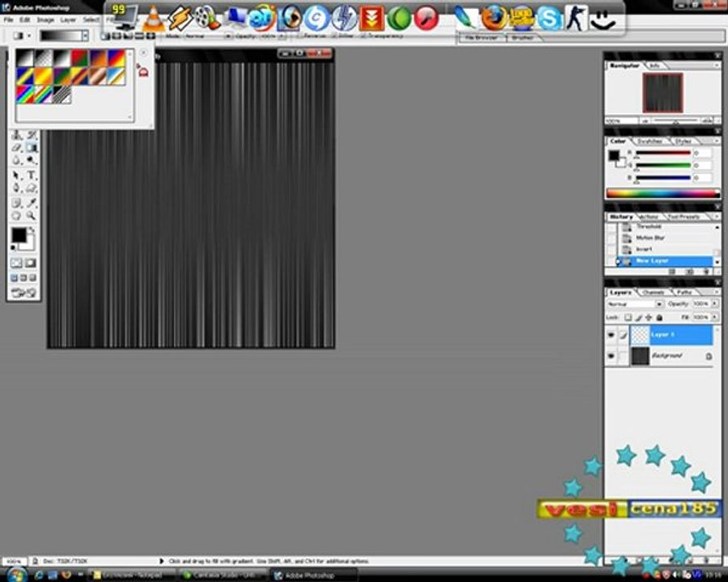This screenshot has width=728, height=582.
Task: Select the Clone Stamp tool
Action: pyautogui.click(x=17, y=135)
